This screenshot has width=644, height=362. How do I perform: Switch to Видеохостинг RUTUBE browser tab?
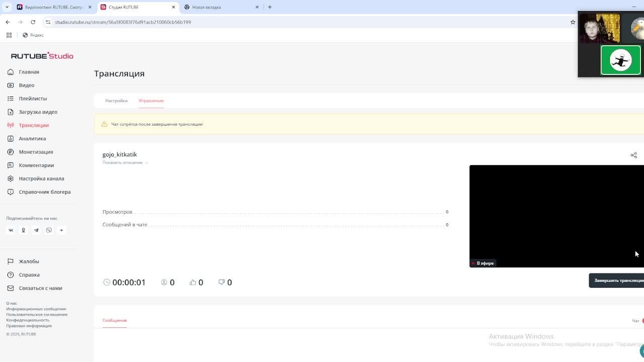(x=54, y=7)
